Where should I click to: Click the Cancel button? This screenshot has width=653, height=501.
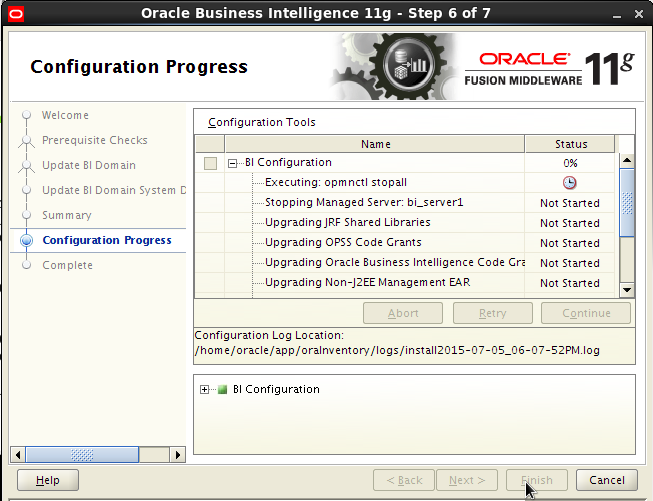pyautogui.click(x=607, y=480)
